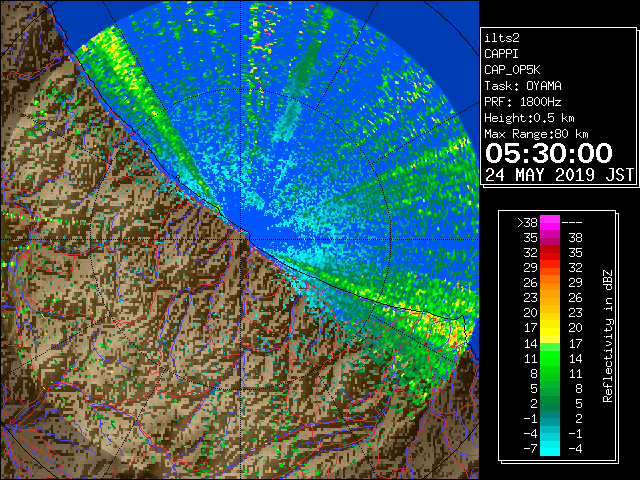The height and width of the screenshot is (480, 640).
Task: Select the 'Height:0.5 km' line
Action: 529,118
